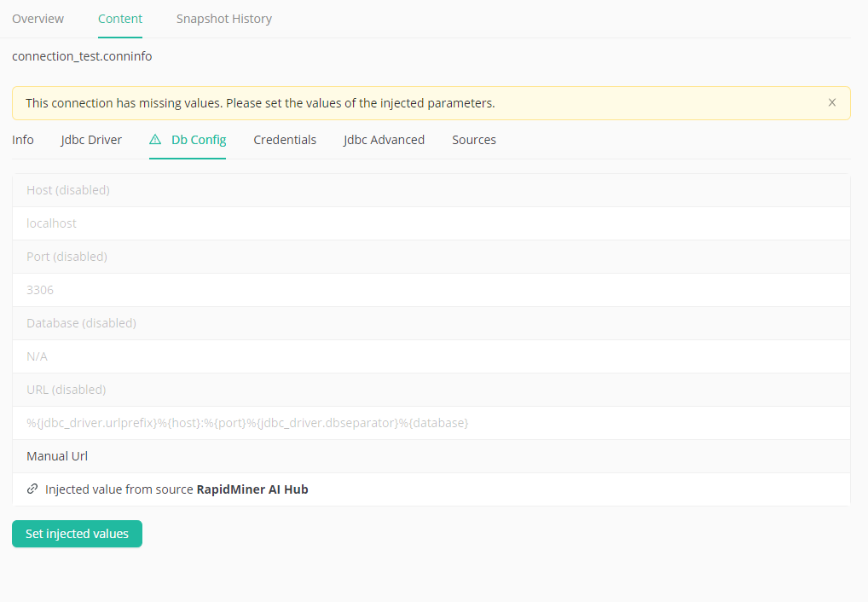Switch to the Credentials tab

tap(285, 140)
